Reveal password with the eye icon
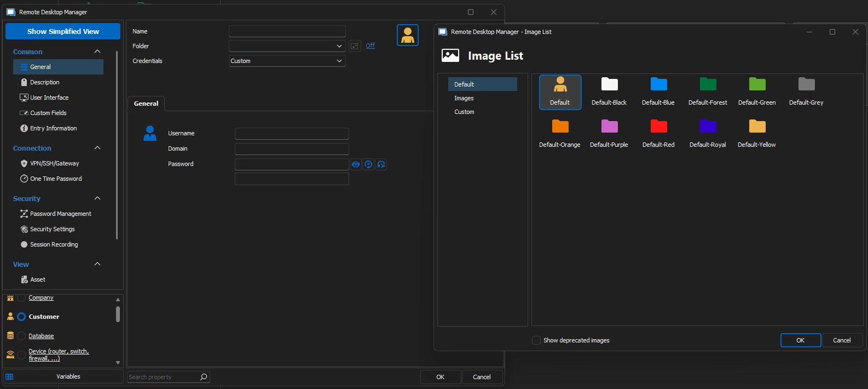Screen dimensions: 868x389 (356, 164)
